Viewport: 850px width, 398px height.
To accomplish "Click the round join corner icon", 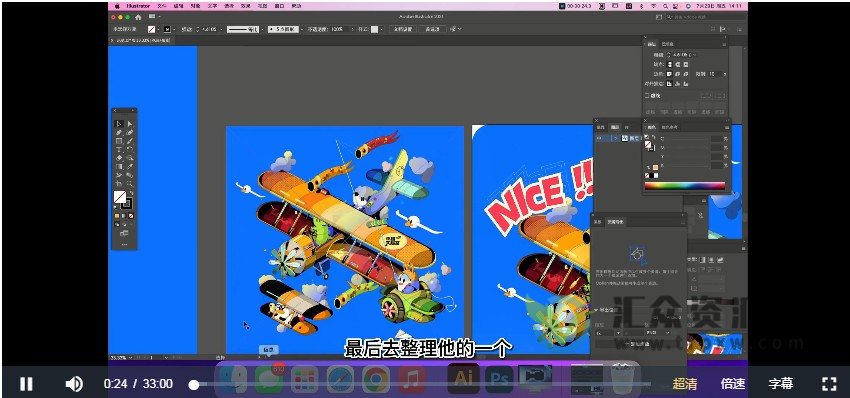I will click(678, 74).
